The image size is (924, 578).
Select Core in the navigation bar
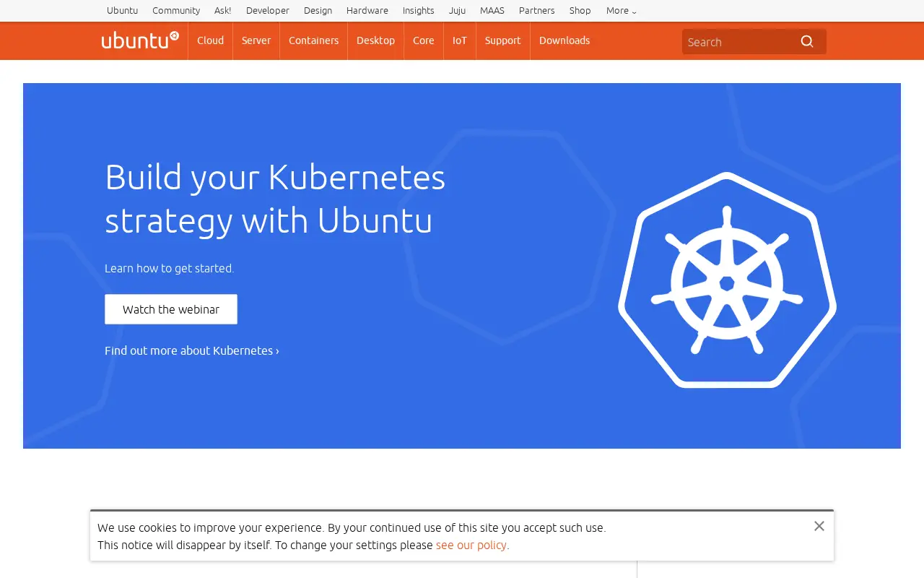pos(424,40)
